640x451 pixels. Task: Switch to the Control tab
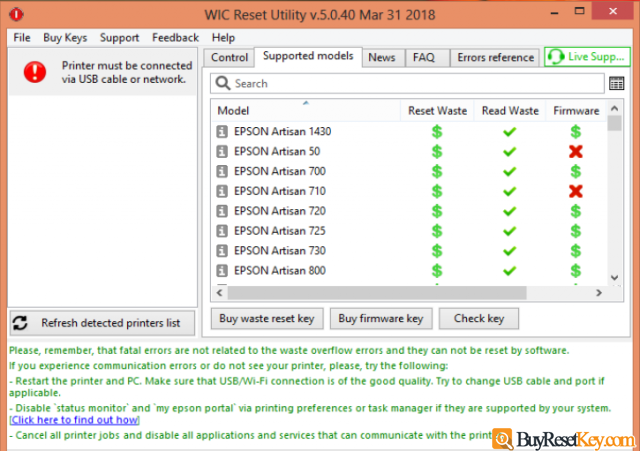tap(229, 58)
